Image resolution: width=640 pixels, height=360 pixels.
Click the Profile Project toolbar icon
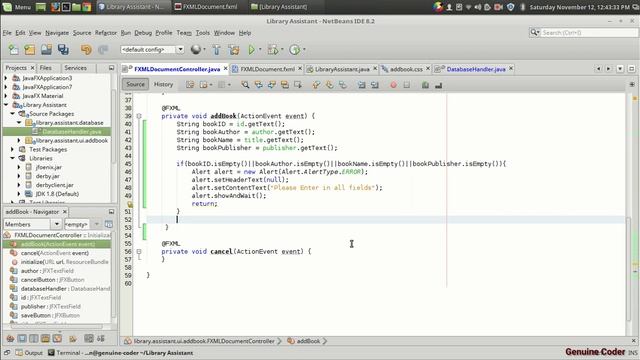coord(294,50)
